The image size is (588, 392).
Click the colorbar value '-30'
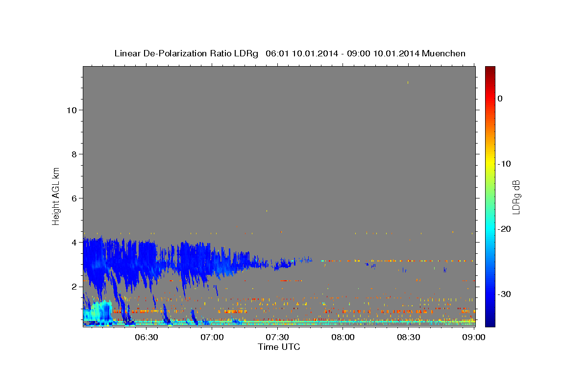coord(505,294)
